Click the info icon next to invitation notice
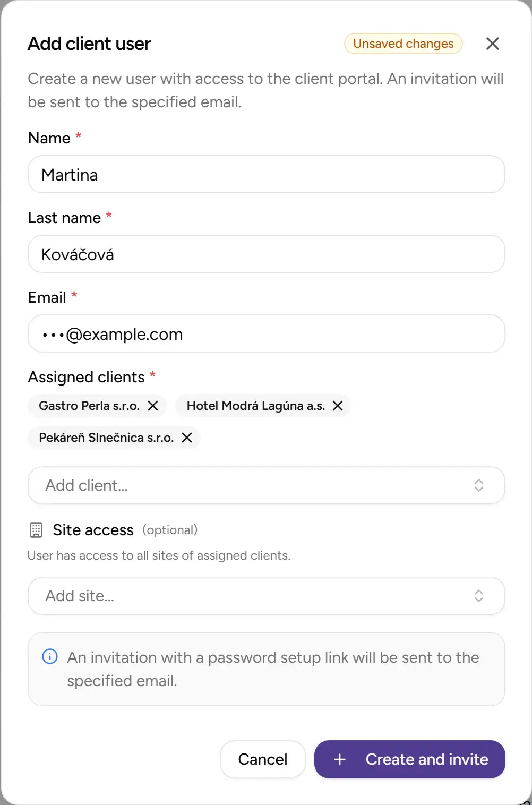This screenshot has width=532, height=805. tap(49, 657)
